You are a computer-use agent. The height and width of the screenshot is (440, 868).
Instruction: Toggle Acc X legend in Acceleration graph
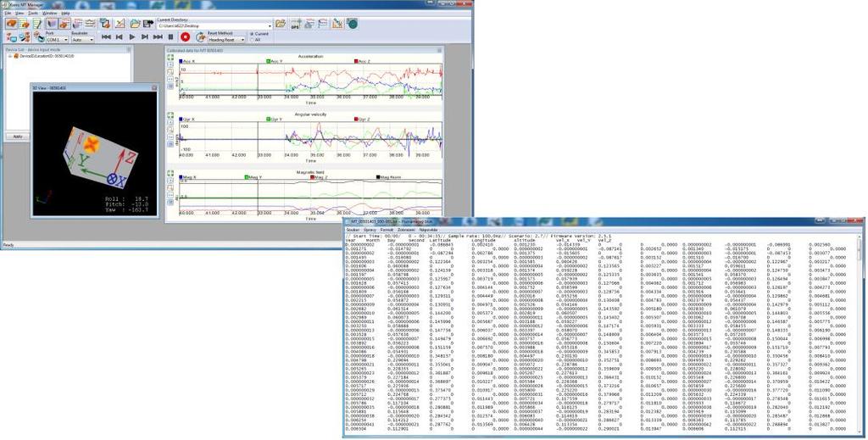pyautogui.click(x=186, y=61)
